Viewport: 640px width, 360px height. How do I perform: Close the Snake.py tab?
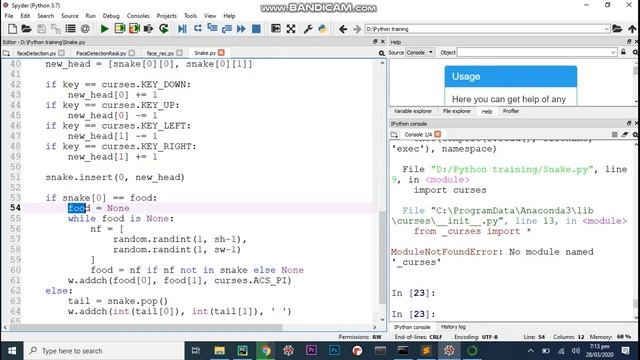(221, 53)
